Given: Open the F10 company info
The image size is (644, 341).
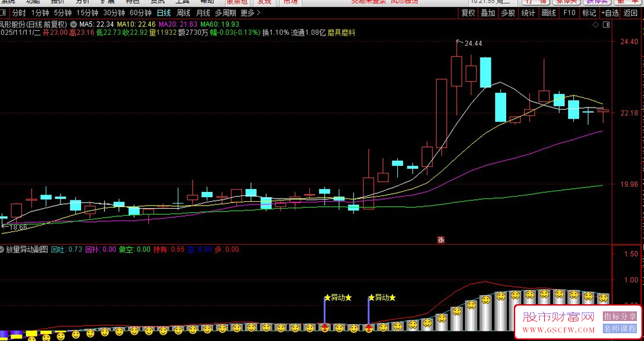Looking at the screenshot, I should point(569,13).
